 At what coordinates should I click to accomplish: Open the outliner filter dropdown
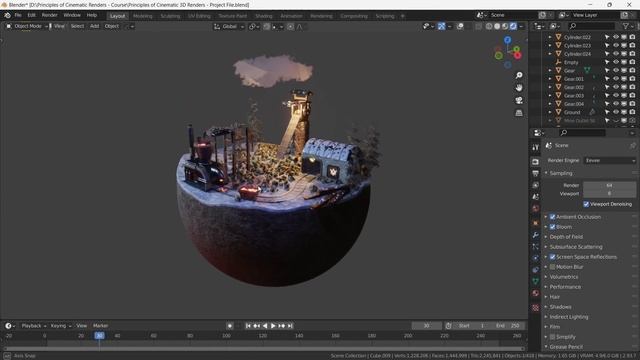coord(627,26)
